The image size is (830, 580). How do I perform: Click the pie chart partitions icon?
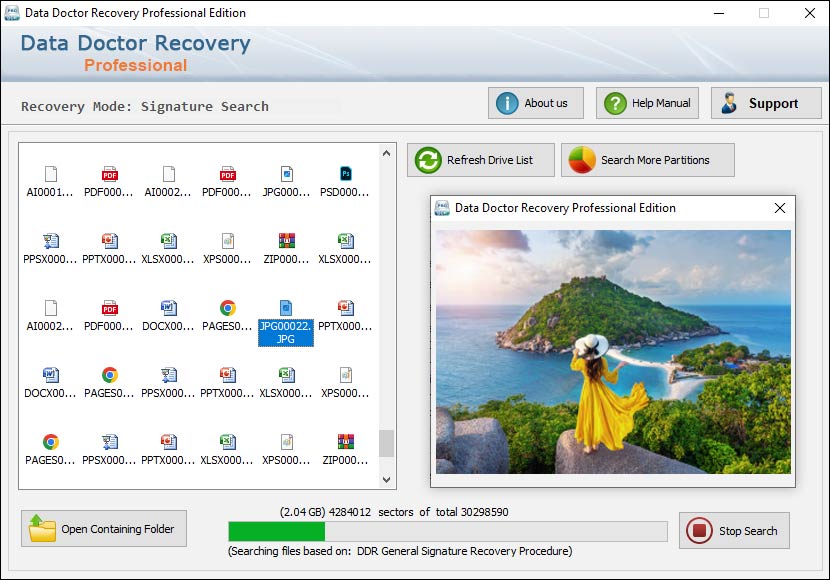pos(582,160)
